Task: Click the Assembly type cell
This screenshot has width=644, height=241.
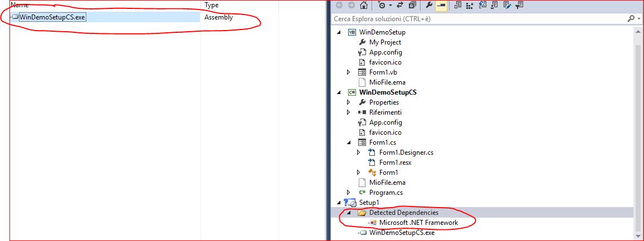Action: click(218, 17)
